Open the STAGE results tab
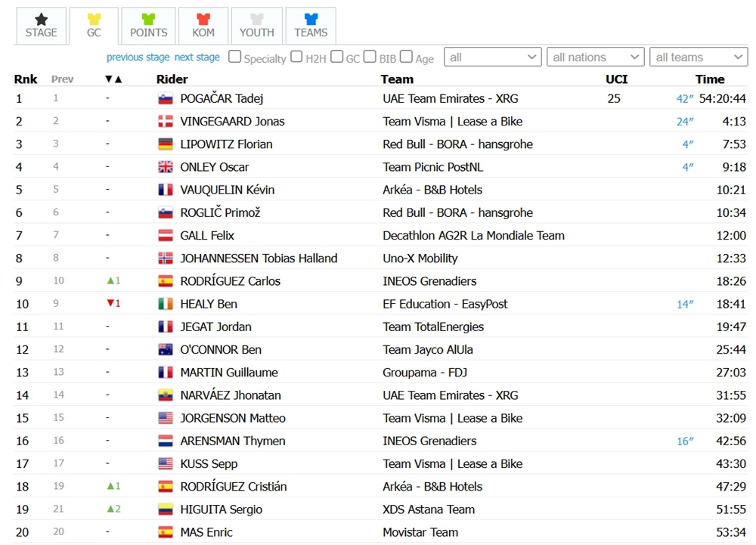 [41, 26]
